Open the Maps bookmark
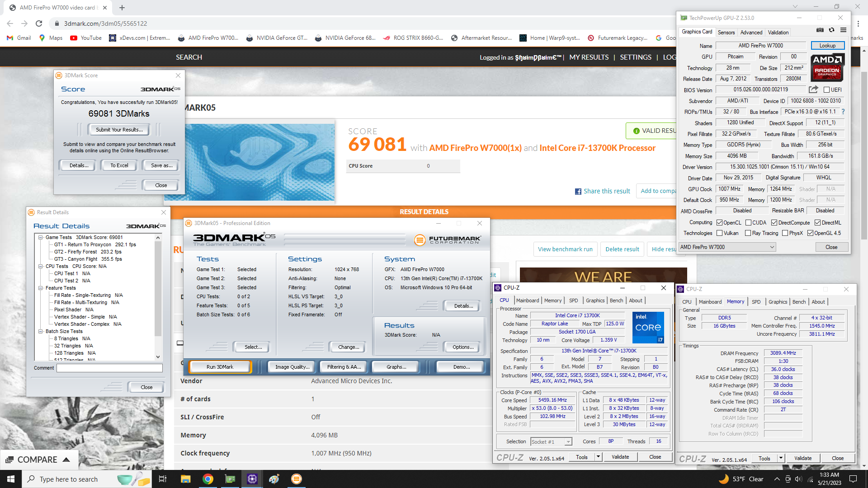Image resolution: width=868 pixels, height=488 pixels. coord(51,38)
